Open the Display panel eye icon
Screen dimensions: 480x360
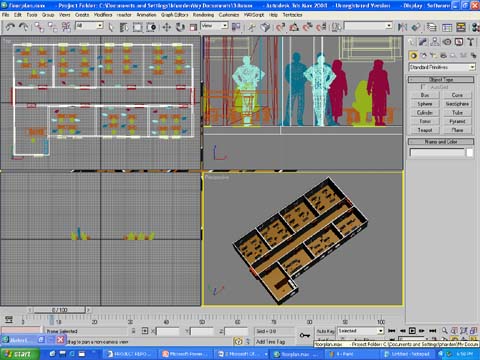click(x=447, y=42)
